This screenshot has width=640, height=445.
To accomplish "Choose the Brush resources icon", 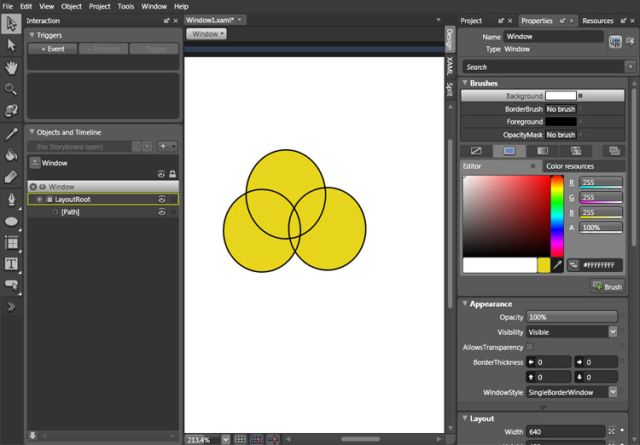I will [614, 151].
